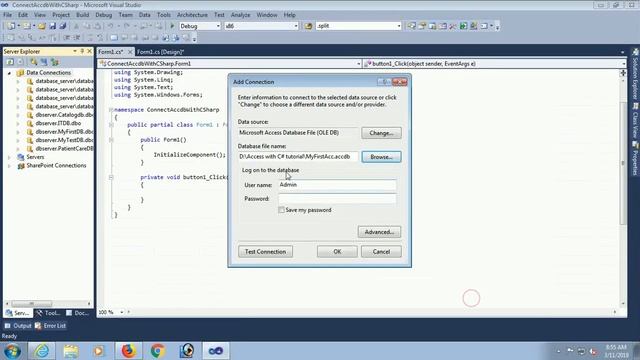Screen dimensions: 640x360
Task: Expand the SharePoint Connections node
Action: pyautogui.click(x=9, y=166)
